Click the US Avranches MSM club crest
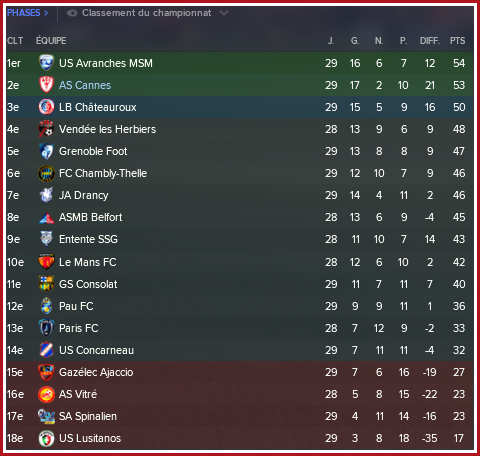The image size is (480, 456). point(46,63)
